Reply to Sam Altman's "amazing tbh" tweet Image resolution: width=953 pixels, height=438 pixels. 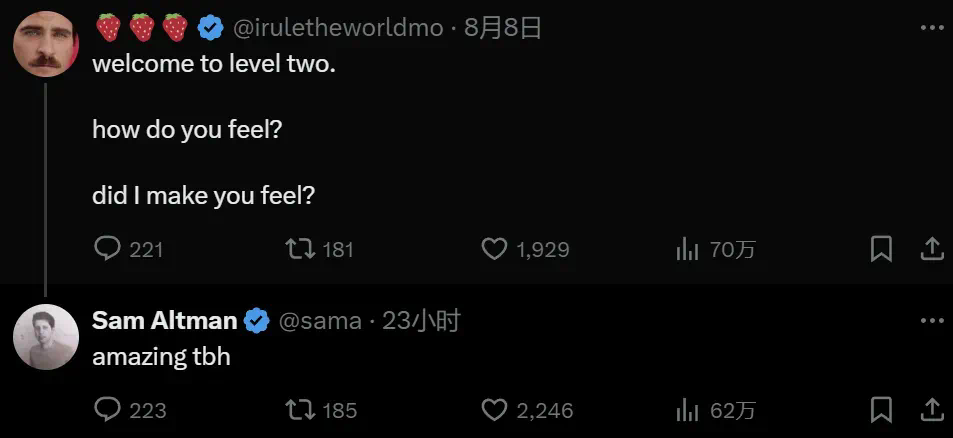point(107,409)
